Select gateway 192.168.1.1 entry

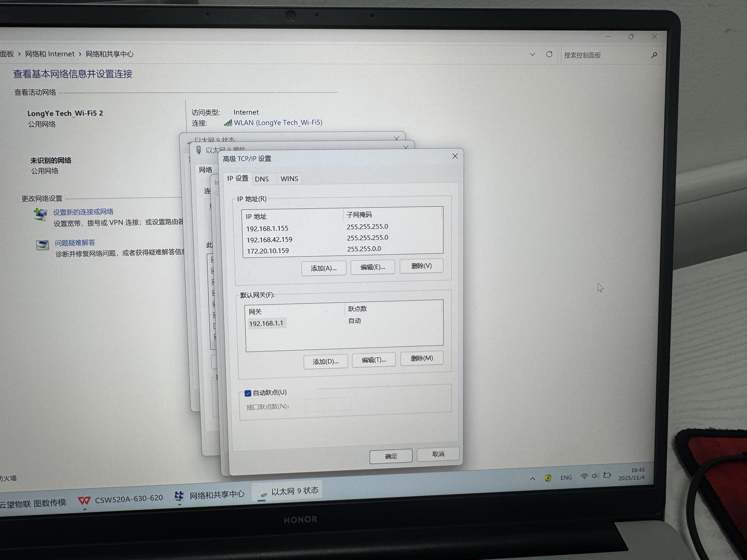pos(266,323)
